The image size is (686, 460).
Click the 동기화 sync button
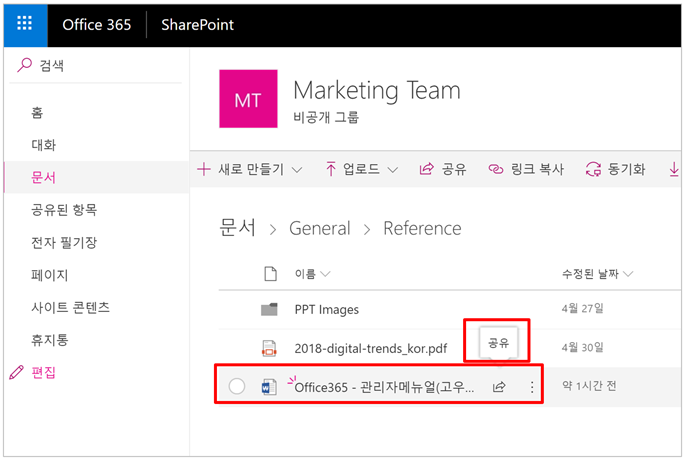click(615, 170)
